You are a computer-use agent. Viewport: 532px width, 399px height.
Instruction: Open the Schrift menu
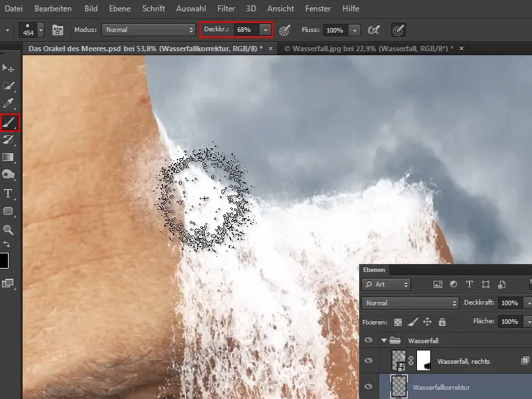154,9
